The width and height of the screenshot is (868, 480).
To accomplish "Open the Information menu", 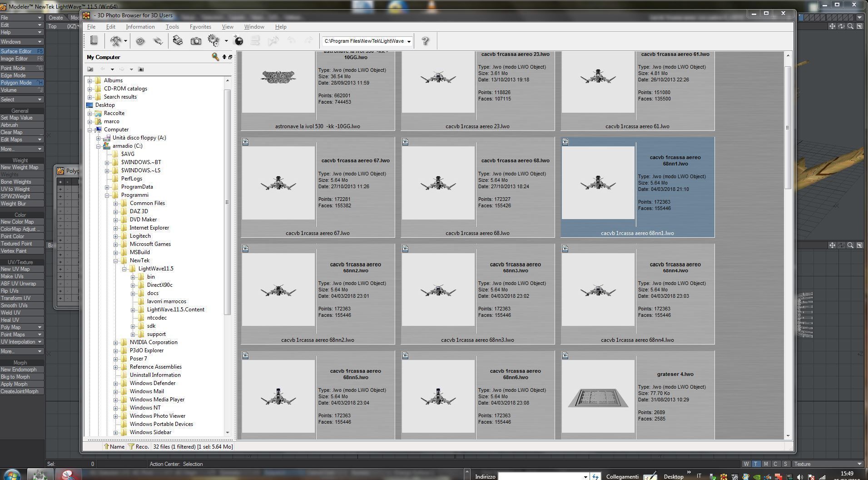I will pos(140,27).
